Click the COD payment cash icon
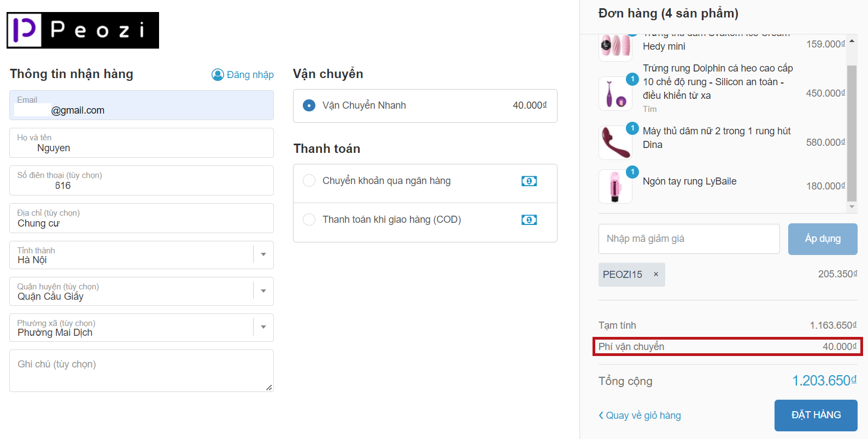The image size is (868, 439). (x=529, y=220)
